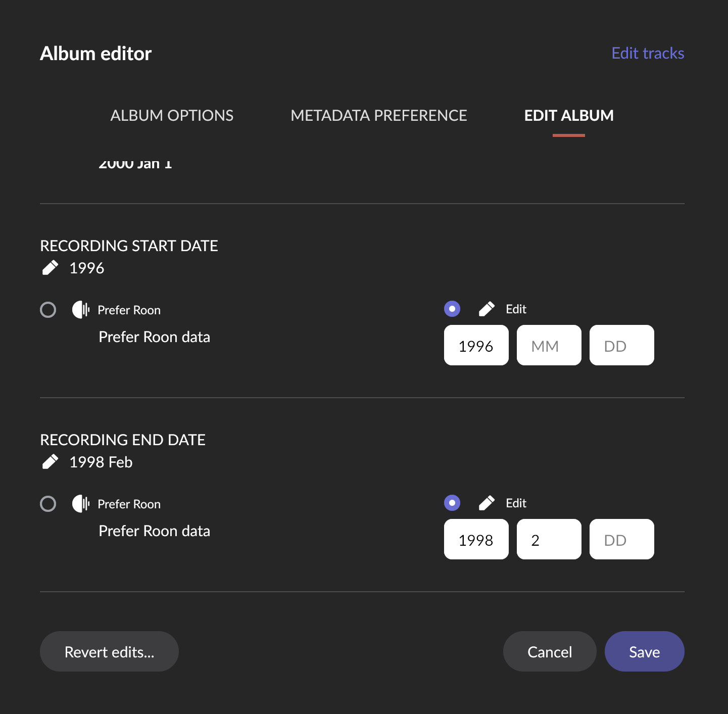728x714 pixels.
Task: Select the Edit Album tab
Action: pyautogui.click(x=569, y=116)
